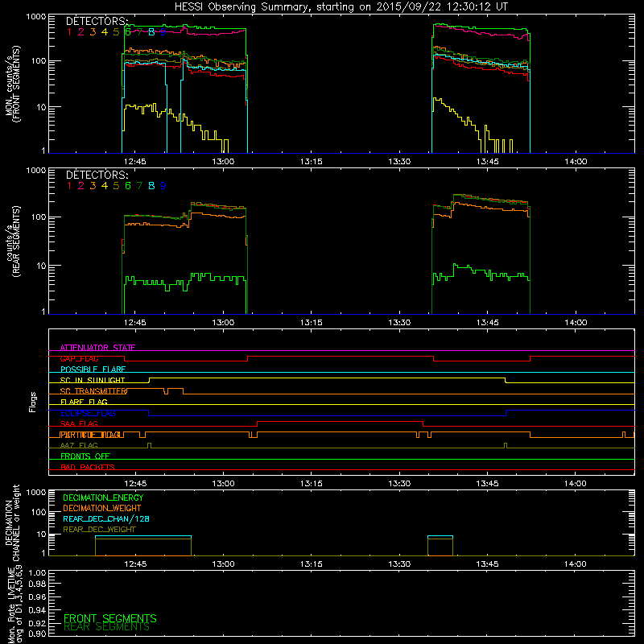
Task: Click the 'FRONT SEGMENTS' livetime legend label
Action: tap(110, 618)
